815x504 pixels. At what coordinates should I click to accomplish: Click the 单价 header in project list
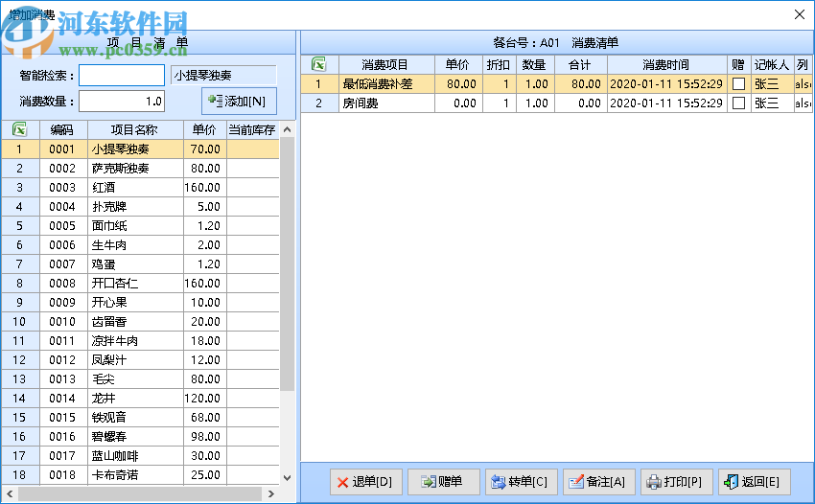205,130
